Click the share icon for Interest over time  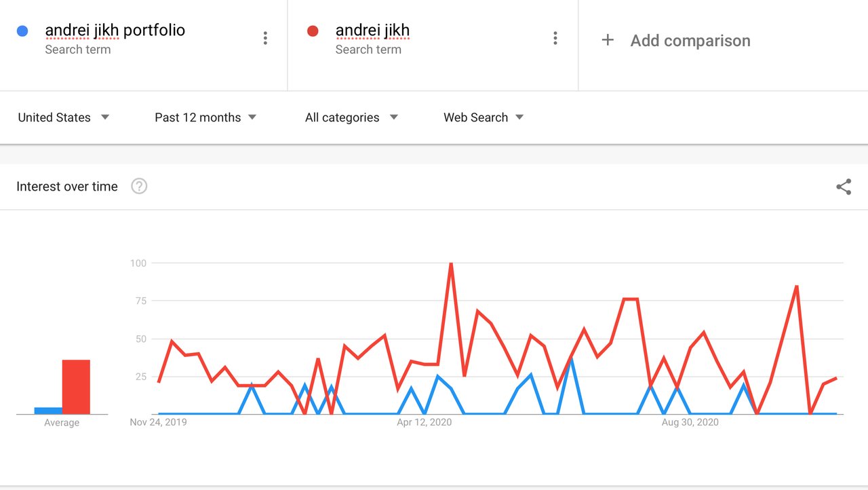(844, 187)
